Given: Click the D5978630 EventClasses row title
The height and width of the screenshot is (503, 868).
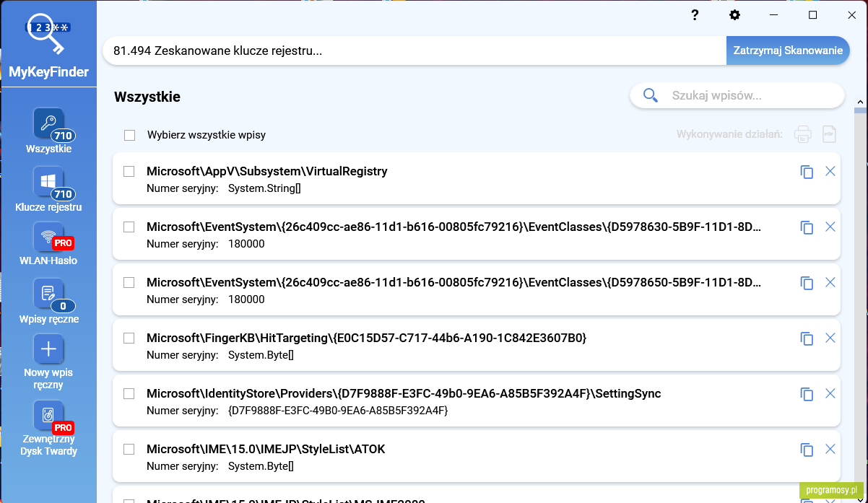Looking at the screenshot, I should point(453,227).
